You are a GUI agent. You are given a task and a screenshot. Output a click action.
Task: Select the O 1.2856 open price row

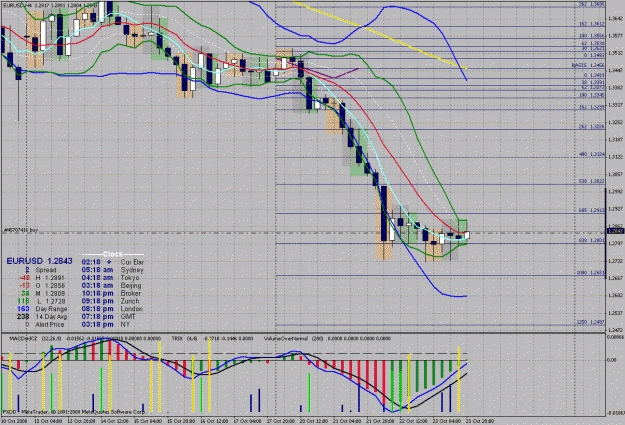point(42,285)
